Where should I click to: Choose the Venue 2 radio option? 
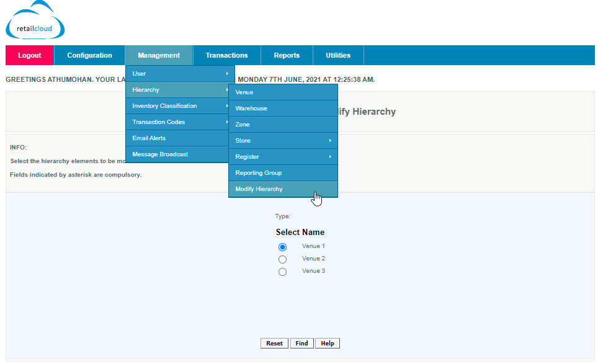click(x=283, y=259)
